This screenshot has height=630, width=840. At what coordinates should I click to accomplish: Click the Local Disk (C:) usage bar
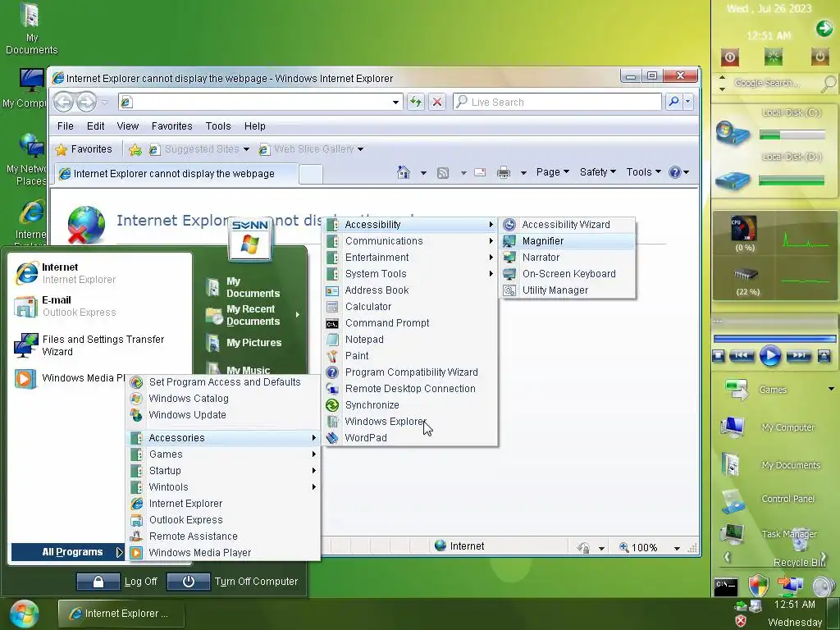point(792,135)
